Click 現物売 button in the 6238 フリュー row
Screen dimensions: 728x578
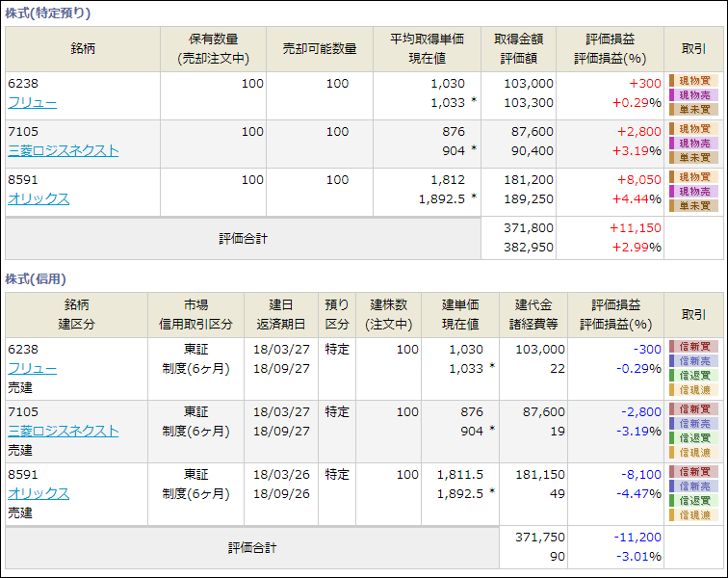(x=693, y=95)
